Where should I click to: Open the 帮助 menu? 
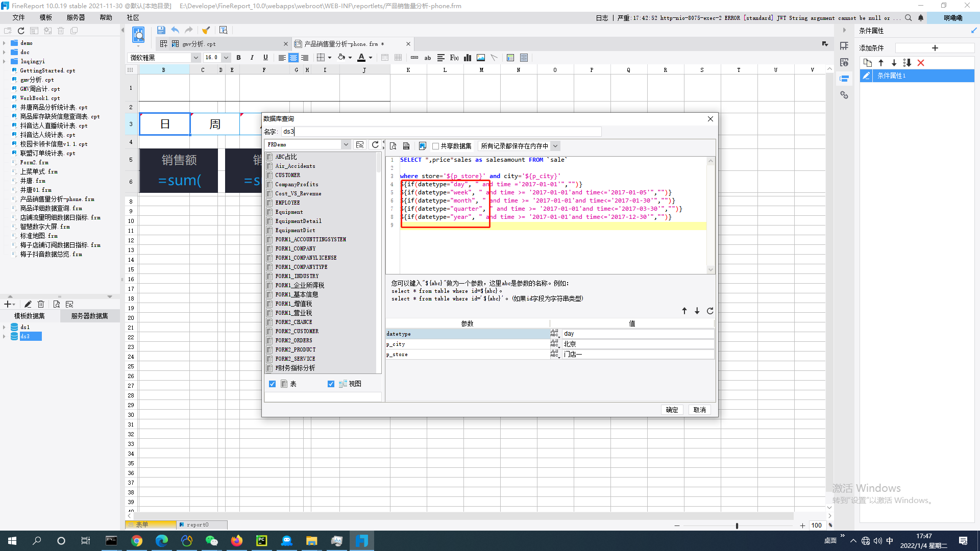coord(106,18)
